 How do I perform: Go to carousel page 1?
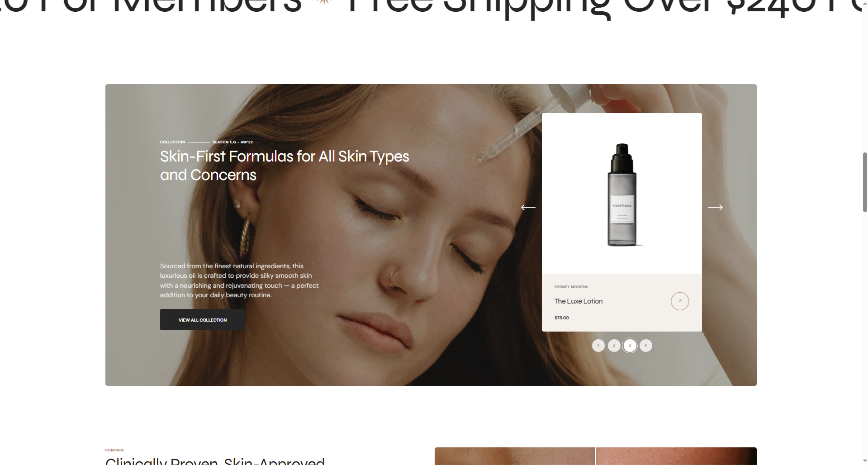pos(598,346)
